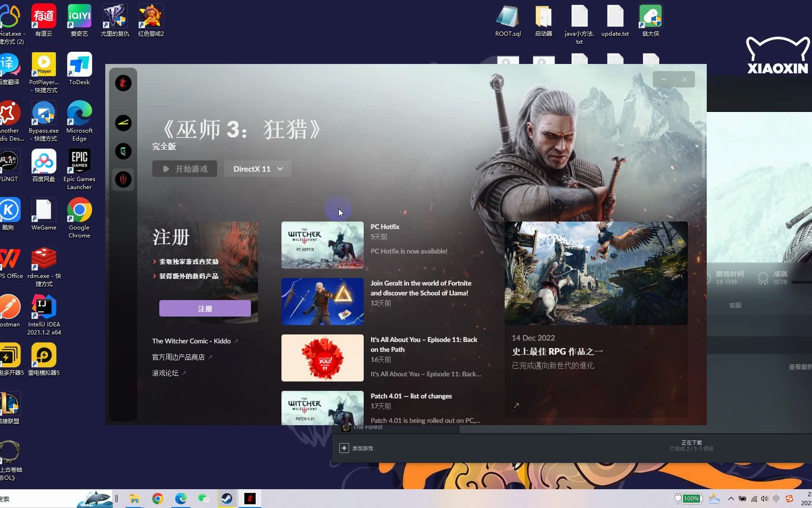This screenshot has height=508, width=812.
Task: Open 爱奇艺 iQIYI desktop icon
Action: point(79,20)
